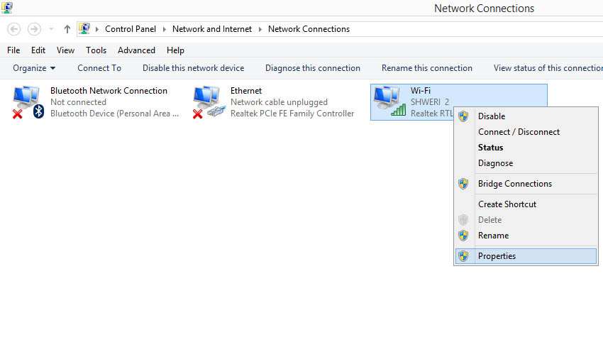Expand the chevron after Network and Internet
This screenshot has height=364, width=603.
pos(260,29)
